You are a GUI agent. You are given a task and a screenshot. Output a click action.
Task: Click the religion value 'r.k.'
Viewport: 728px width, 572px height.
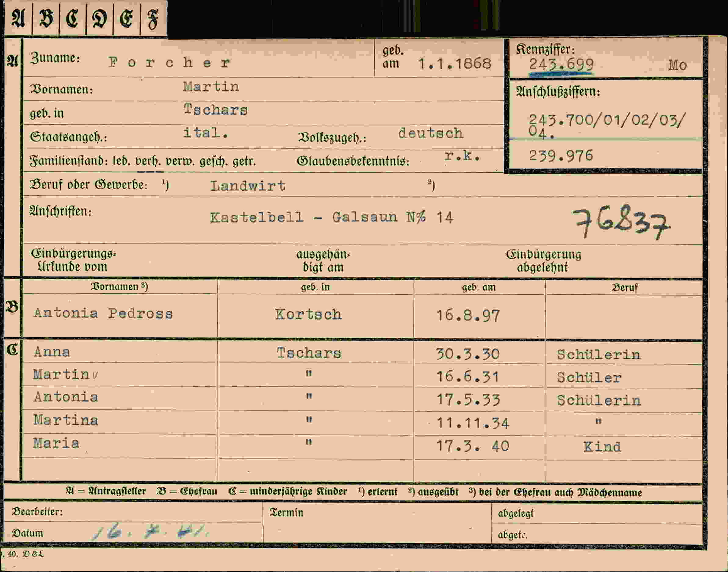coord(463,156)
